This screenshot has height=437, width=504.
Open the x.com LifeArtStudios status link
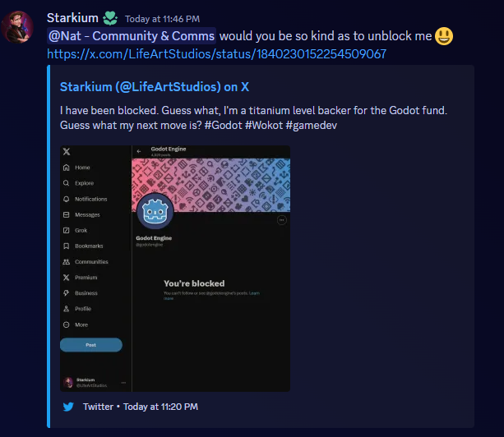216,54
